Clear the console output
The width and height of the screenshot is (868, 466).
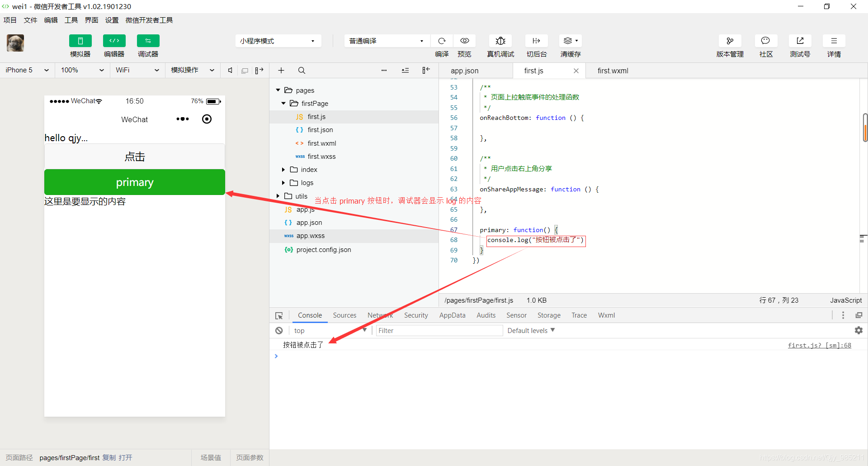[x=279, y=331]
